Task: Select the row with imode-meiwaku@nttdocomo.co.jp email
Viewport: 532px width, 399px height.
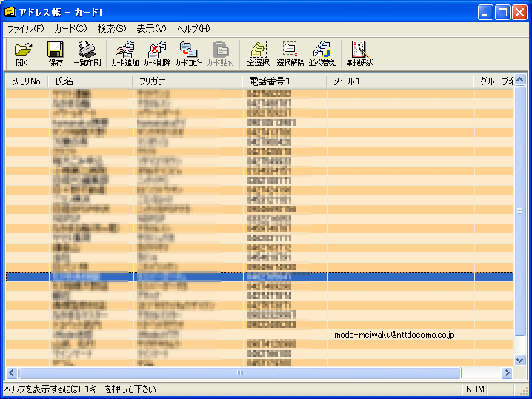Action: [x=393, y=335]
